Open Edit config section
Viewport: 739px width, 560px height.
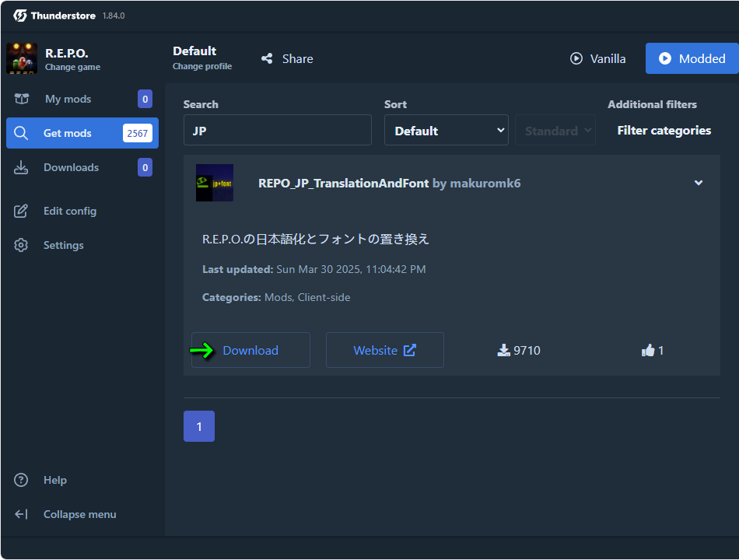click(82, 211)
